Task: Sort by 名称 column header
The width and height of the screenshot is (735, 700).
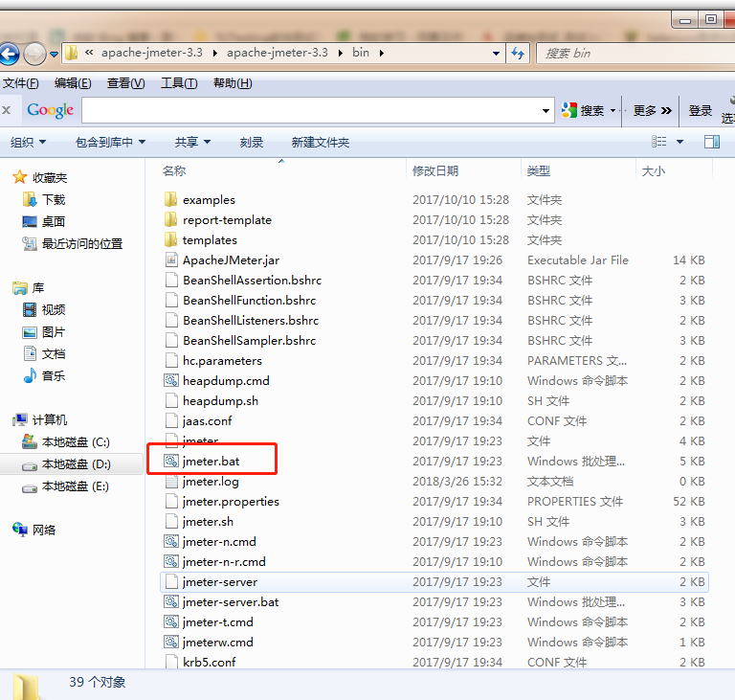Action: tap(174, 170)
